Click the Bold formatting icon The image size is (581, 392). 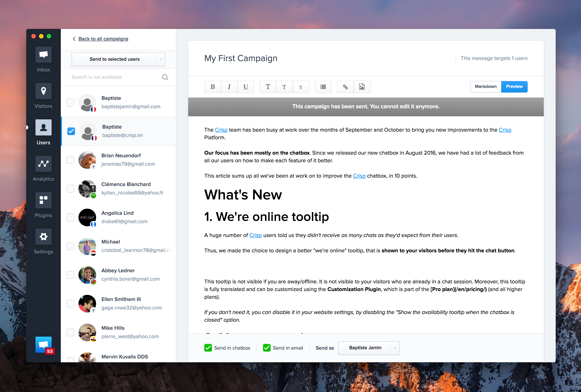pyautogui.click(x=213, y=87)
